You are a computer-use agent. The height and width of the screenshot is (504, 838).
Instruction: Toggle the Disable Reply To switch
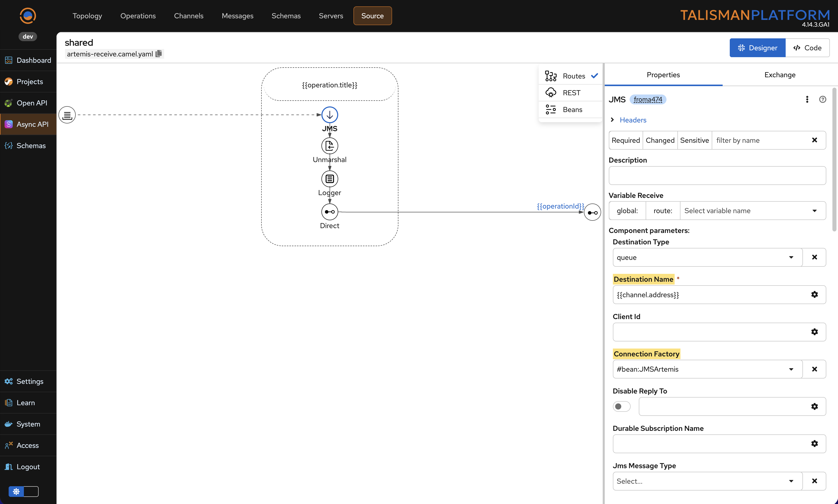pyautogui.click(x=621, y=406)
